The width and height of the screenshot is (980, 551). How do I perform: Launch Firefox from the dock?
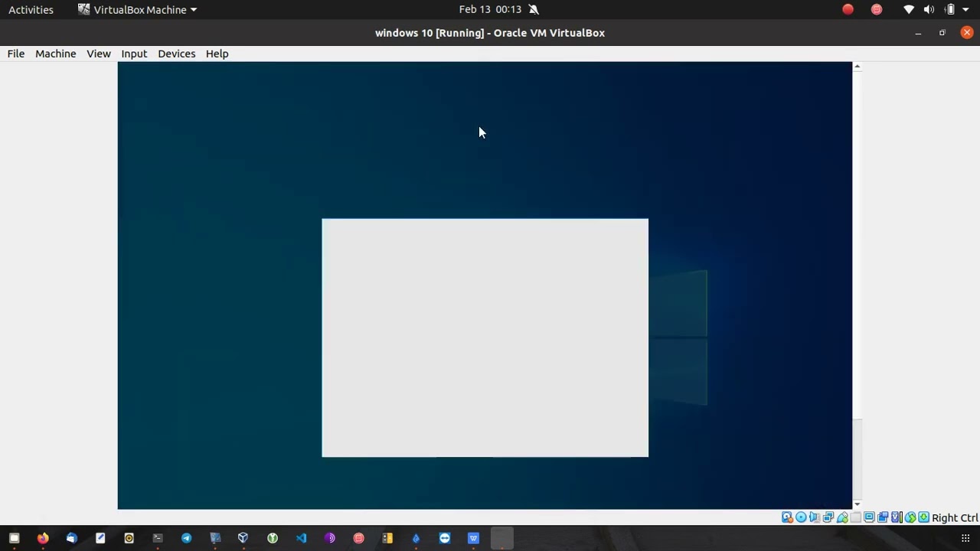point(43,538)
